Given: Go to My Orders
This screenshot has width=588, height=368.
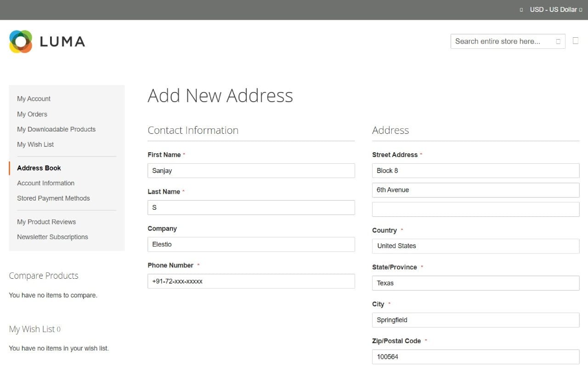Looking at the screenshot, I should pyautogui.click(x=32, y=114).
